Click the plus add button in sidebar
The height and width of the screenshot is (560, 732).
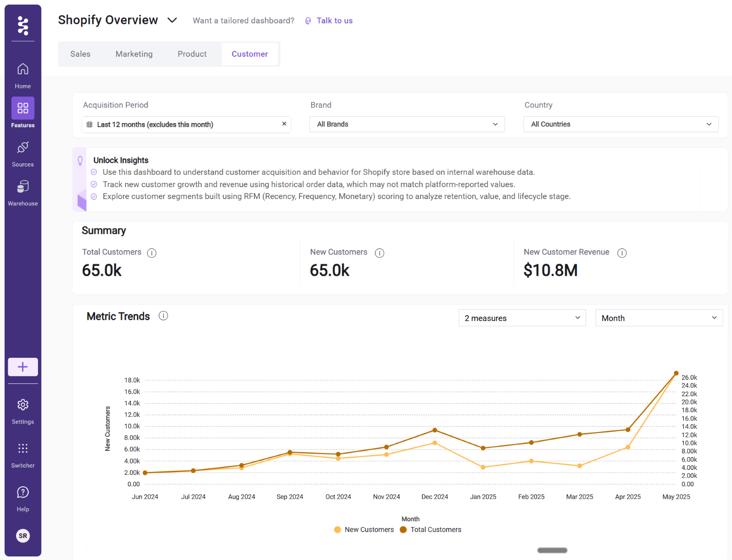click(x=23, y=367)
